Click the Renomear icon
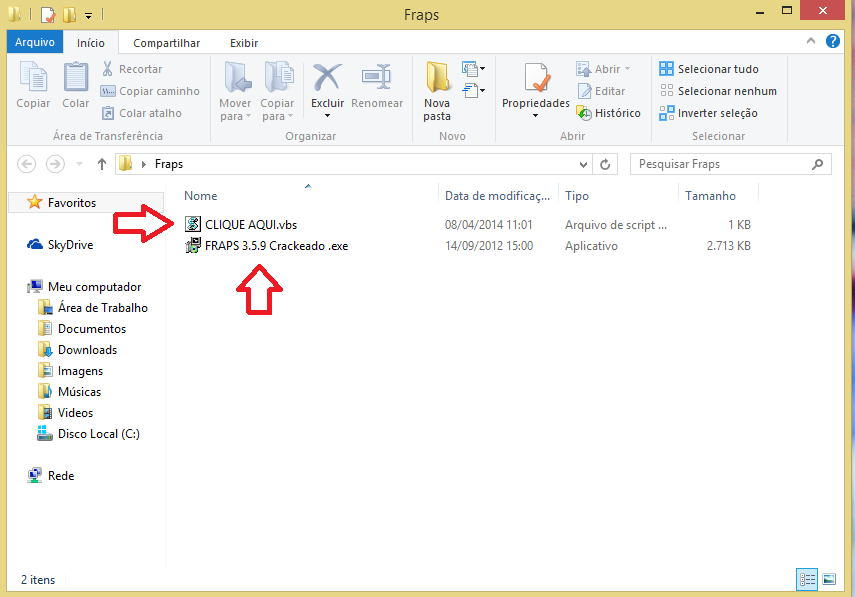The height and width of the screenshot is (597, 855). (x=377, y=77)
